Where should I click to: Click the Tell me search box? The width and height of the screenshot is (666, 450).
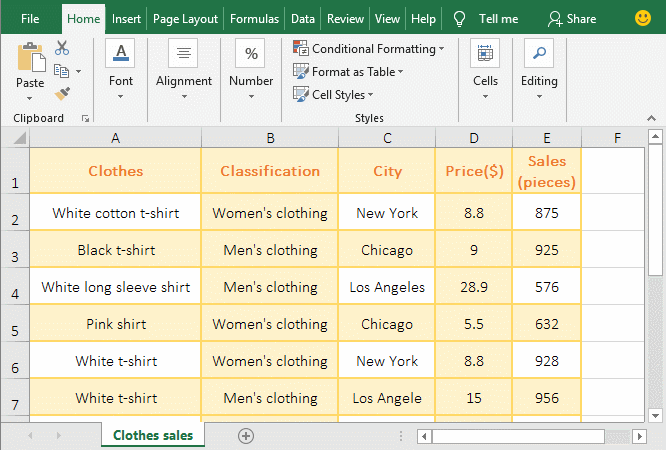(497, 19)
